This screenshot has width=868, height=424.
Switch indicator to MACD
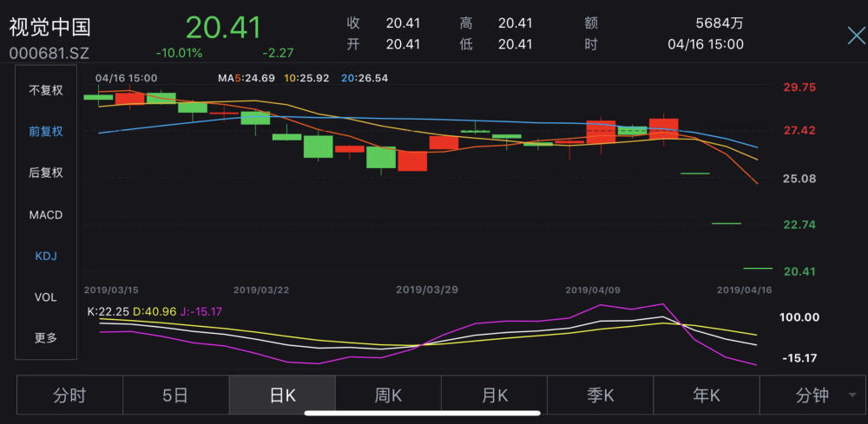(46, 215)
